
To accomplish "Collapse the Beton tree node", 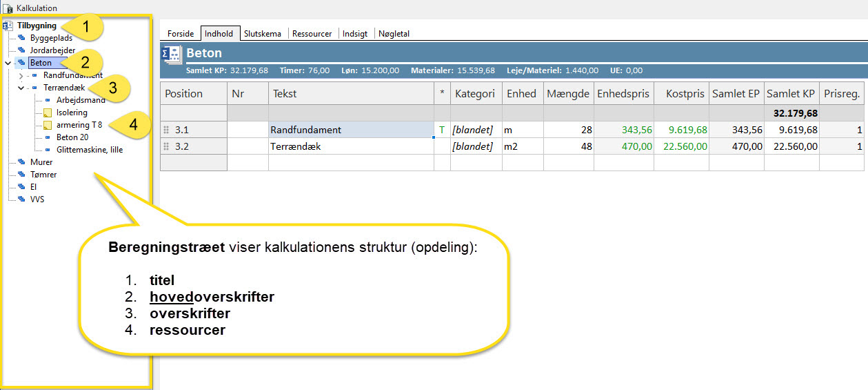I will tap(8, 63).
